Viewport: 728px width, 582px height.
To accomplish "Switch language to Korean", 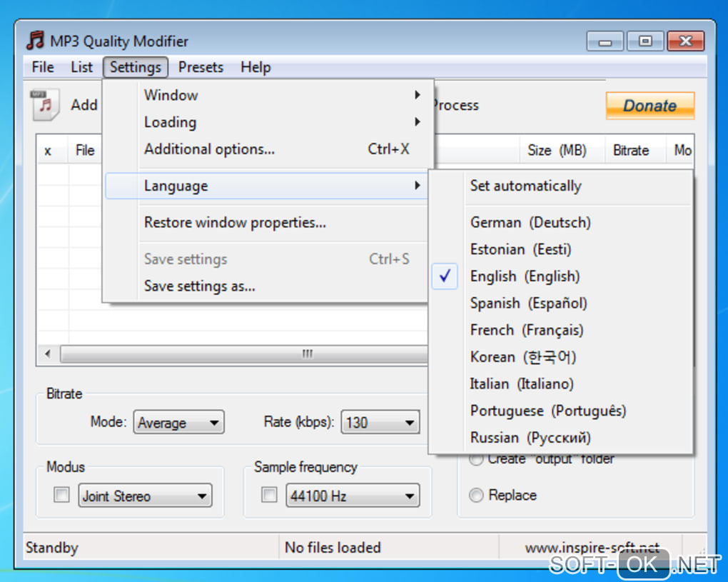I will pos(561,357).
